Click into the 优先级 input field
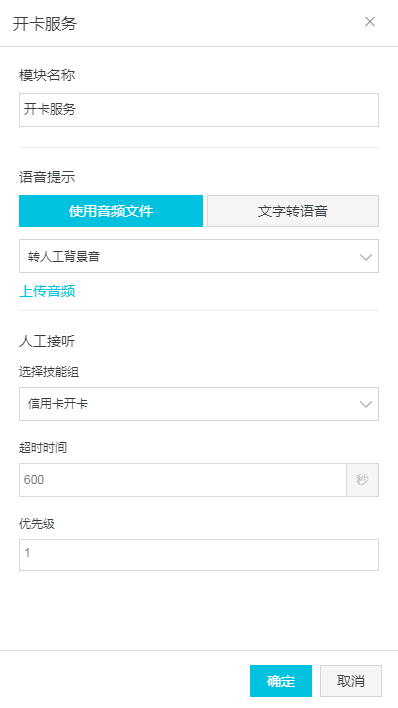The width and height of the screenshot is (398, 708). pyautogui.click(x=199, y=554)
